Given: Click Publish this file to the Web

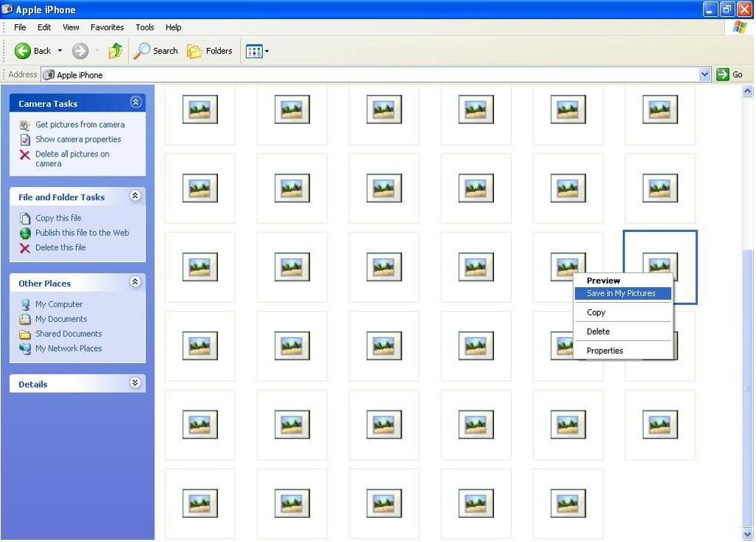Looking at the screenshot, I should coord(82,233).
